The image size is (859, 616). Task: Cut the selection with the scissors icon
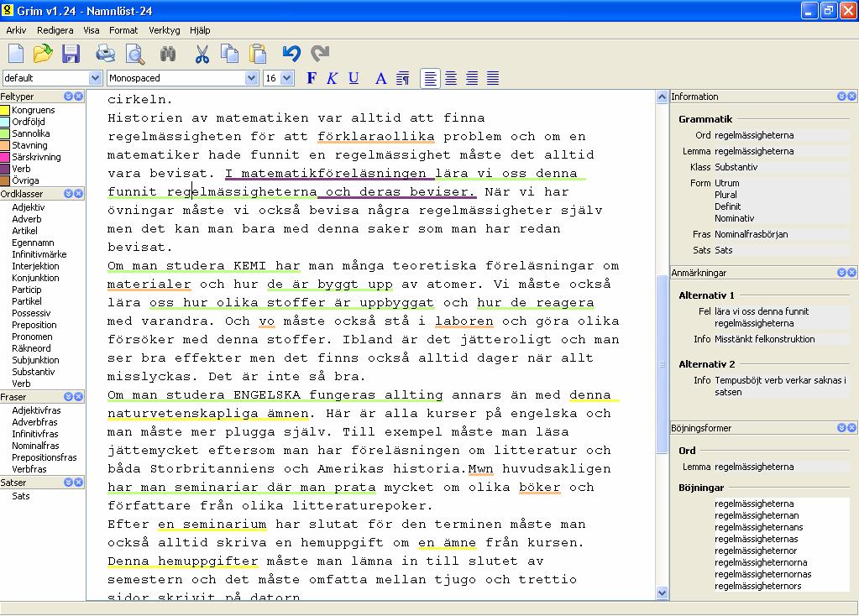point(202,54)
